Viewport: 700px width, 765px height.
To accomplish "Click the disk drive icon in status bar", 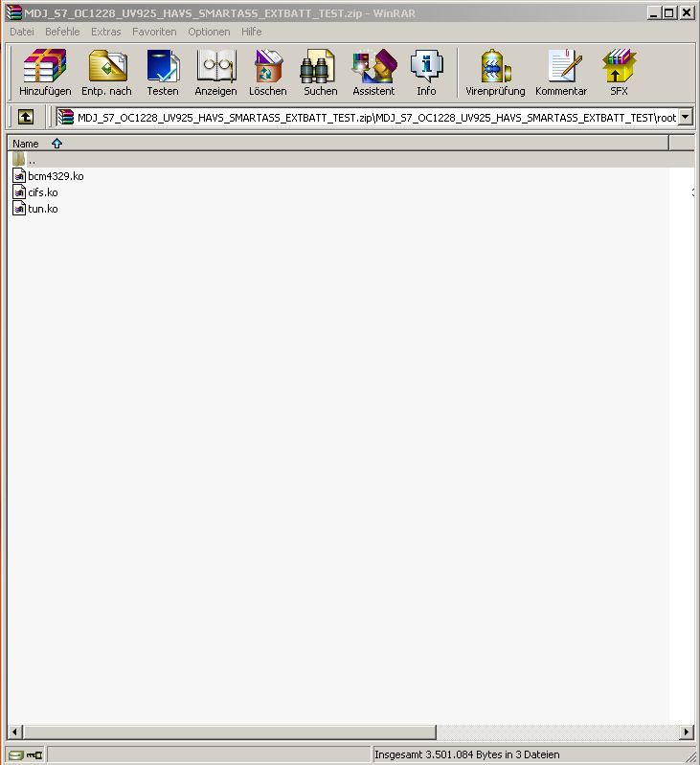I will point(15,754).
